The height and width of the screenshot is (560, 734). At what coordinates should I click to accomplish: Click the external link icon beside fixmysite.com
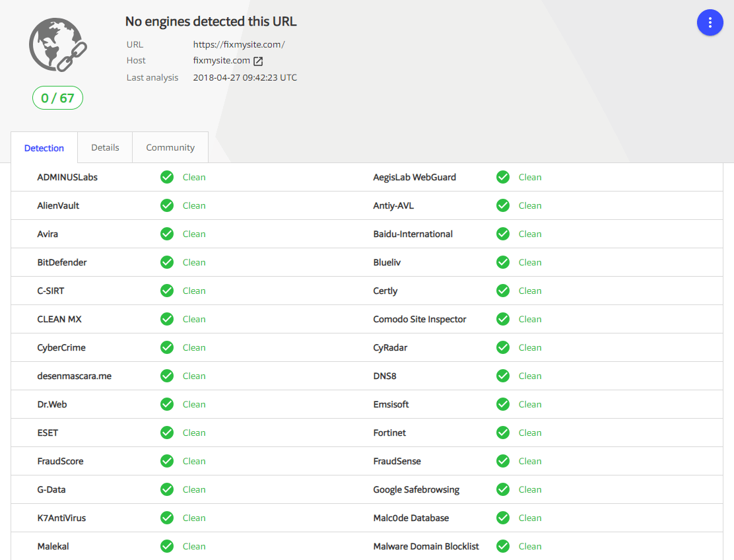click(x=258, y=61)
